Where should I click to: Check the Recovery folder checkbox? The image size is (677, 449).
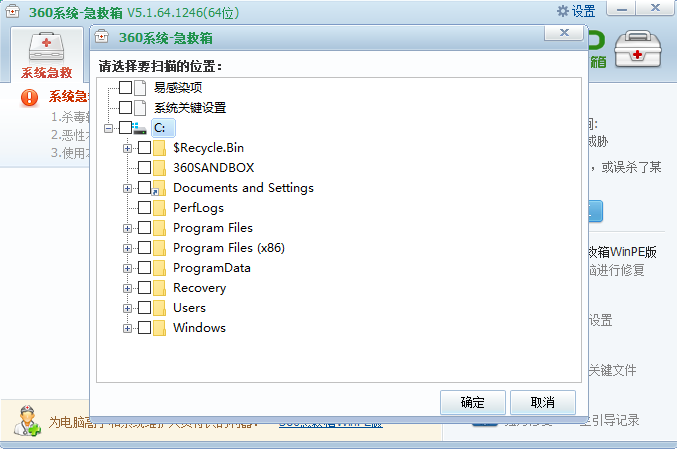point(145,288)
